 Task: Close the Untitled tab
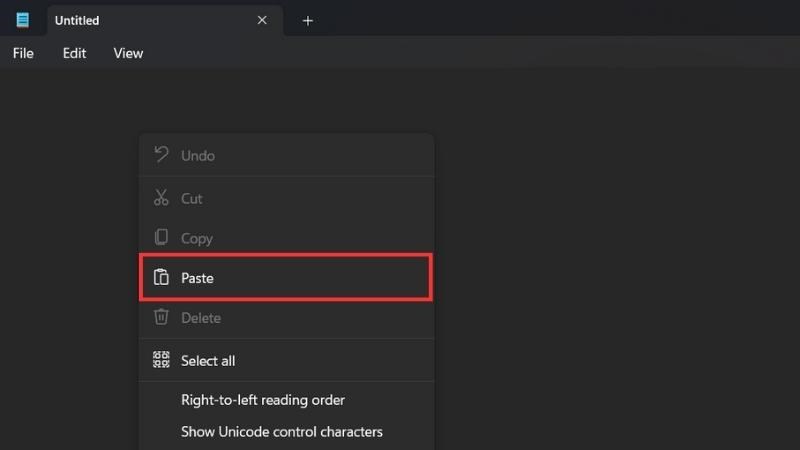click(x=262, y=20)
